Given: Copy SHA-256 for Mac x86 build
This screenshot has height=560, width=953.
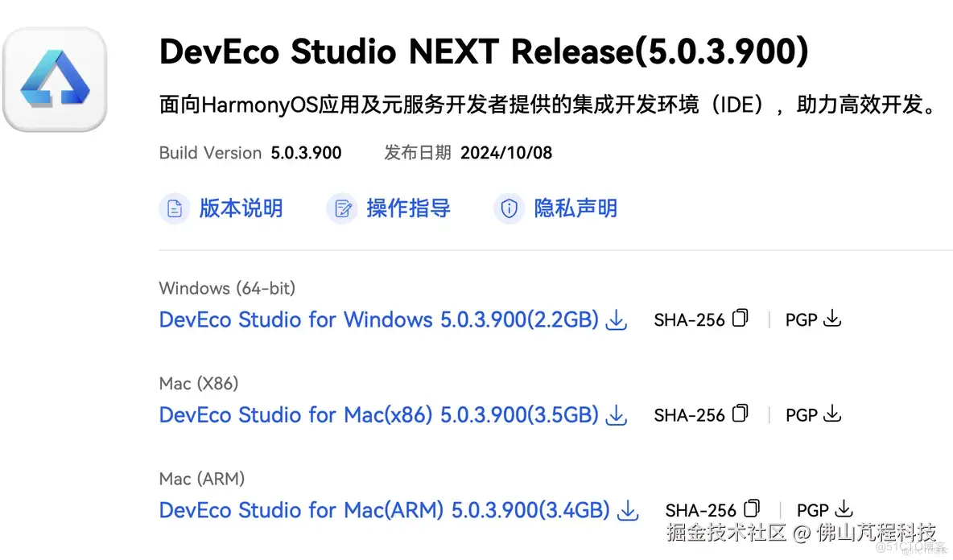Looking at the screenshot, I should pyautogui.click(x=740, y=414).
